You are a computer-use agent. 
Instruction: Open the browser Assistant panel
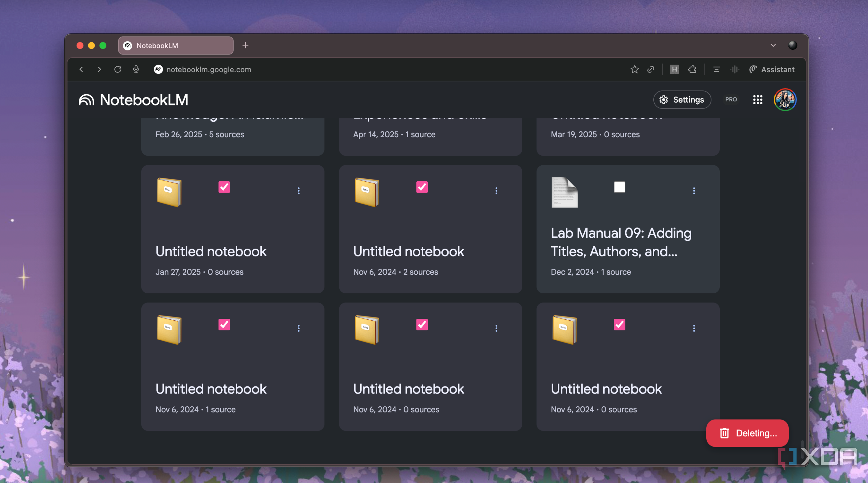(x=771, y=69)
